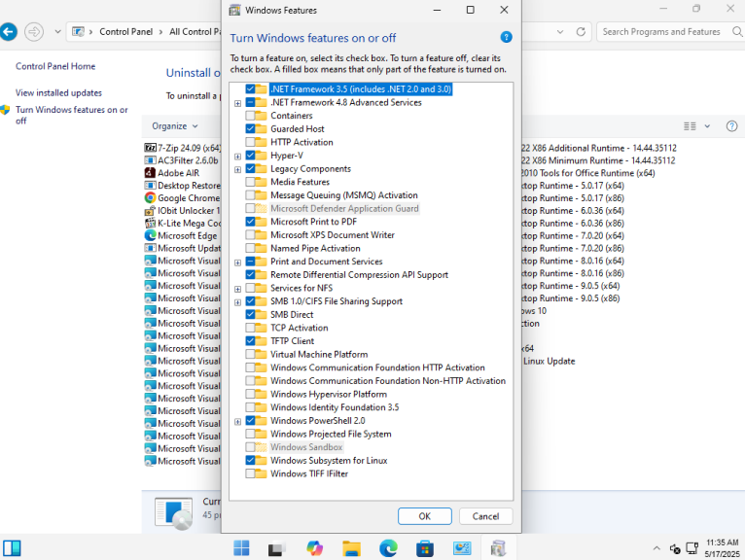Image resolution: width=745 pixels, height=560 pixels.
Task: Click the help icon in Programs and Features toolbar
Action: [731, 125]
